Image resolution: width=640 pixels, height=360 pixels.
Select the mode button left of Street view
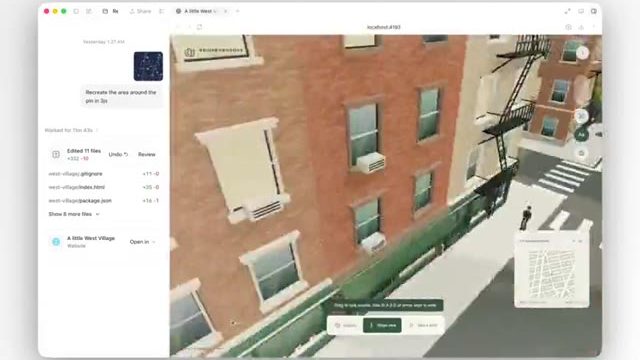(346, 325)
